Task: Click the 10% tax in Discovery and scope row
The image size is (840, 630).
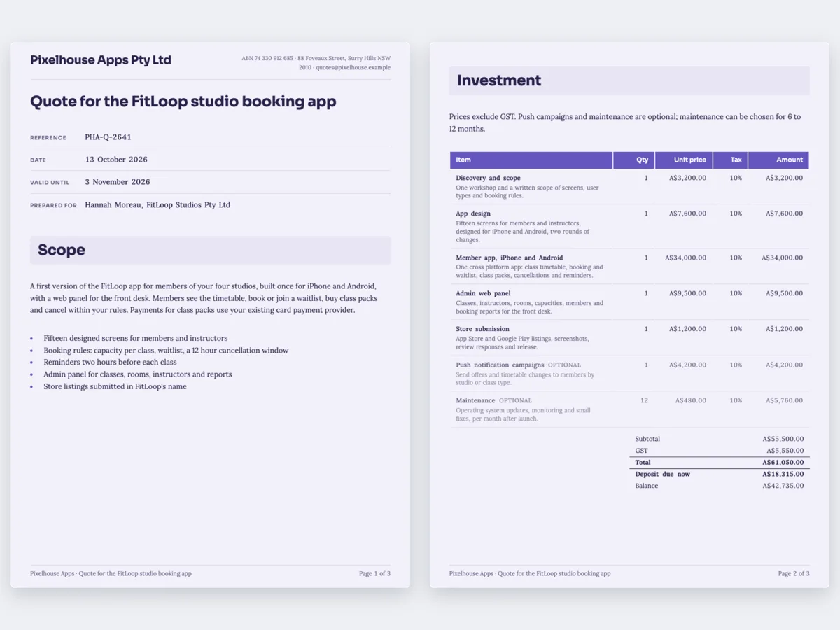Action: pyautogui.click(x=736, y=178)
